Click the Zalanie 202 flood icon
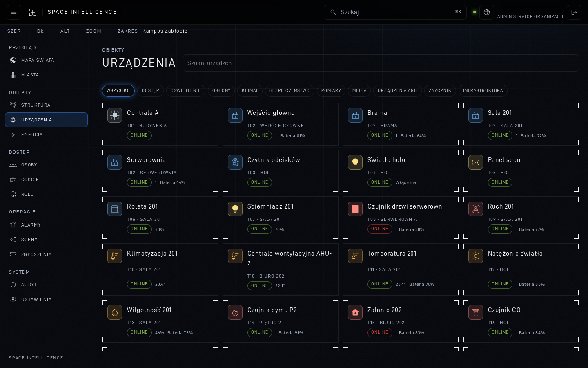The image size is (588, 368). (355, 312)
